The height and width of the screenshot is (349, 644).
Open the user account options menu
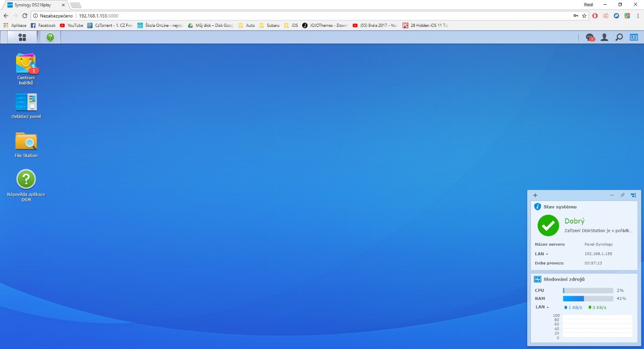click(604, 37)
